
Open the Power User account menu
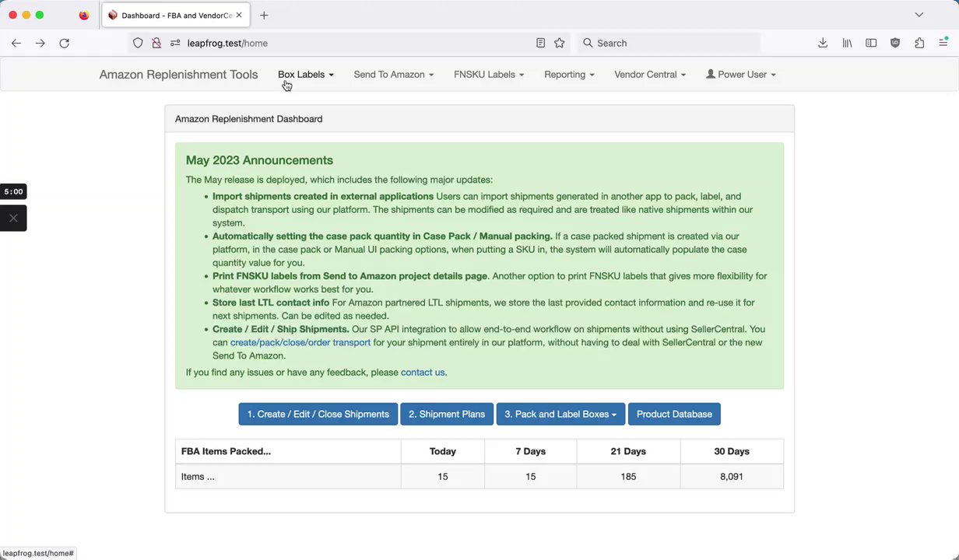click(x=741, y=75)
